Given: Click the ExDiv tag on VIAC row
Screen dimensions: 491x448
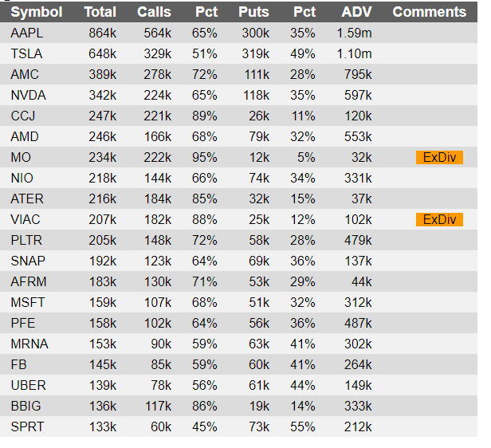Looking at the screenshot, I should 439,219.
